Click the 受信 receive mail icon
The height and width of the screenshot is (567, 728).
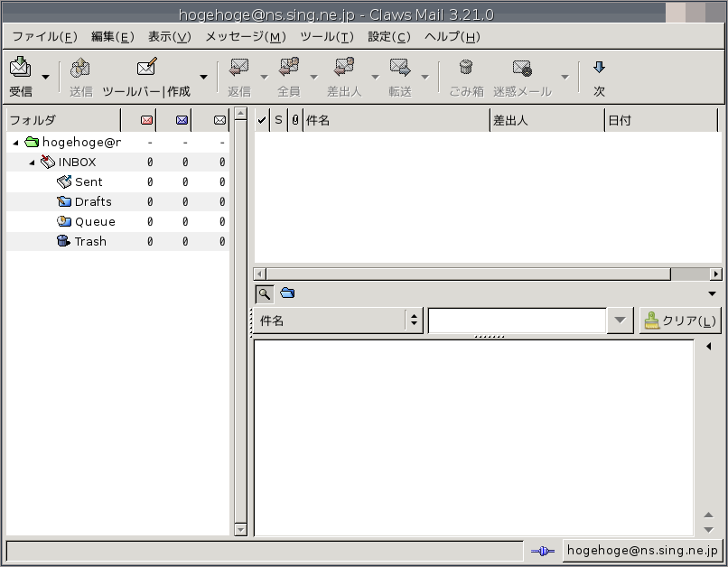pos(21,68)
